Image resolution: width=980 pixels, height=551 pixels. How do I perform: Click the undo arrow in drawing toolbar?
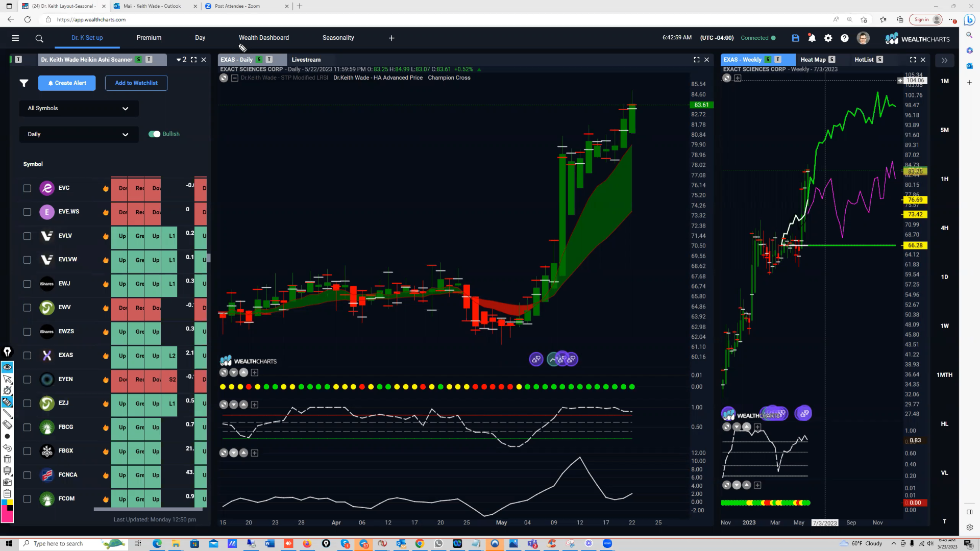point(7,448)
